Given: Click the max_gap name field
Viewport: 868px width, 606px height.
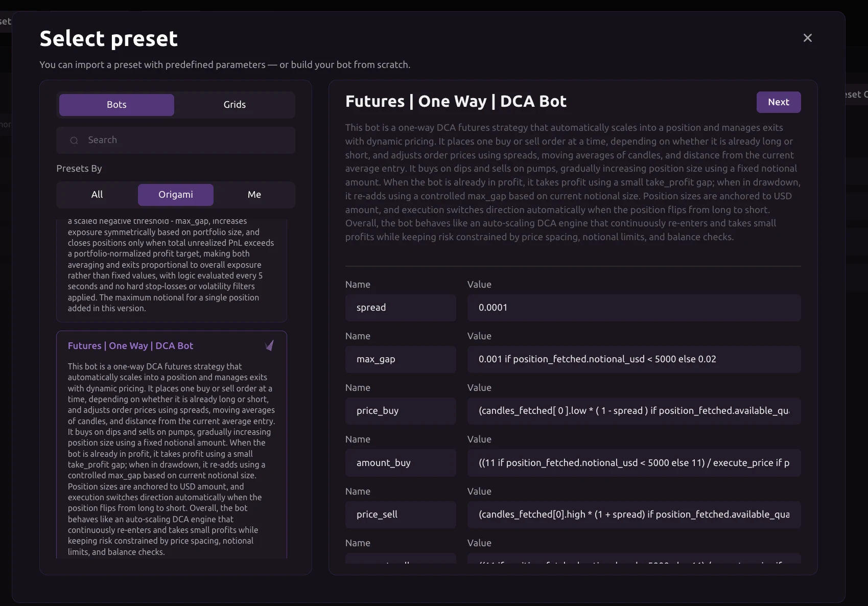Looking at the screenshot, I should point(401,359).
